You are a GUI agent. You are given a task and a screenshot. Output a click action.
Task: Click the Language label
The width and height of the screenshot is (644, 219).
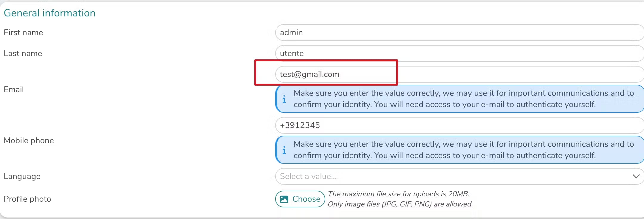click(22, 176)
